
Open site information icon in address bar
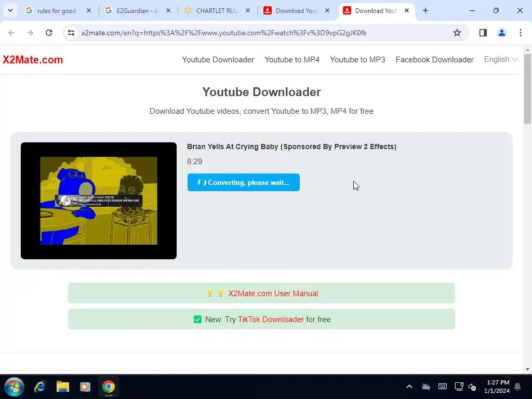click(x=71, y=33)
